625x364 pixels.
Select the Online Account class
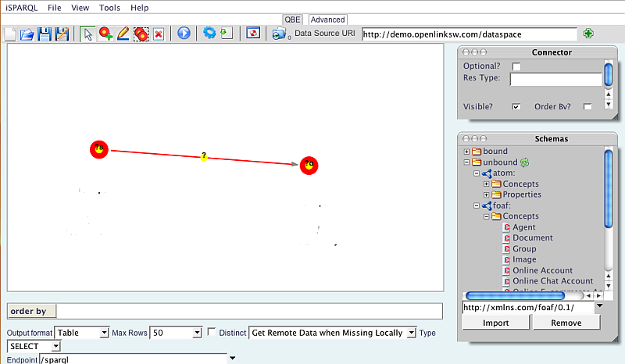[542, 270]
